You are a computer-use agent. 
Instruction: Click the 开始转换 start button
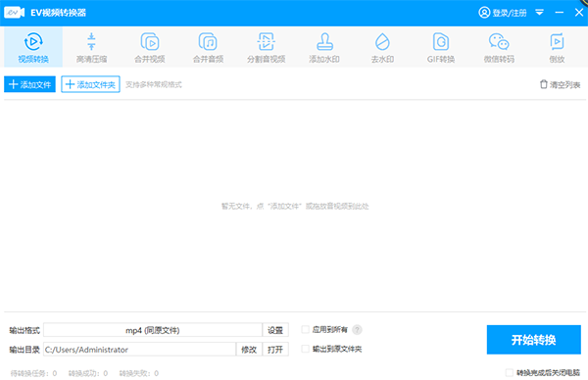tap(534, 340)
